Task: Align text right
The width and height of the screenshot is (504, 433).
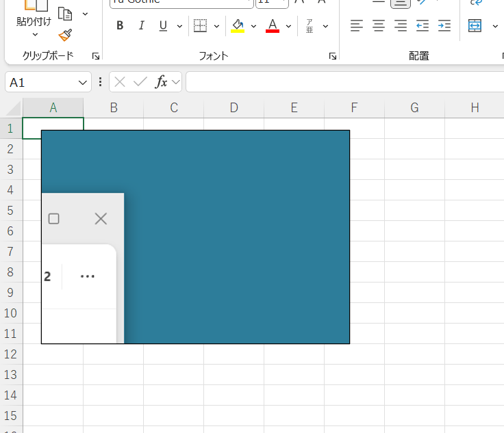Action: coord(401,26)
